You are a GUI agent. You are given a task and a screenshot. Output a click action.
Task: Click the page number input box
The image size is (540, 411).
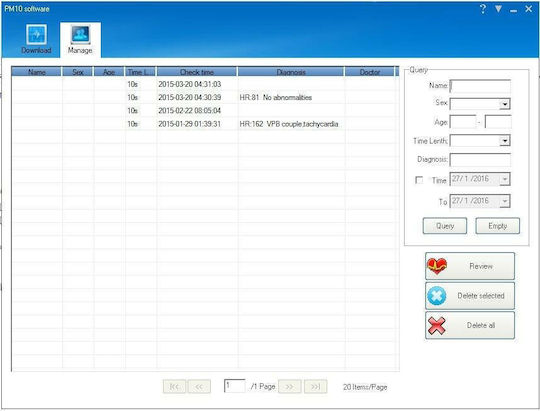(x=235, y=386)
